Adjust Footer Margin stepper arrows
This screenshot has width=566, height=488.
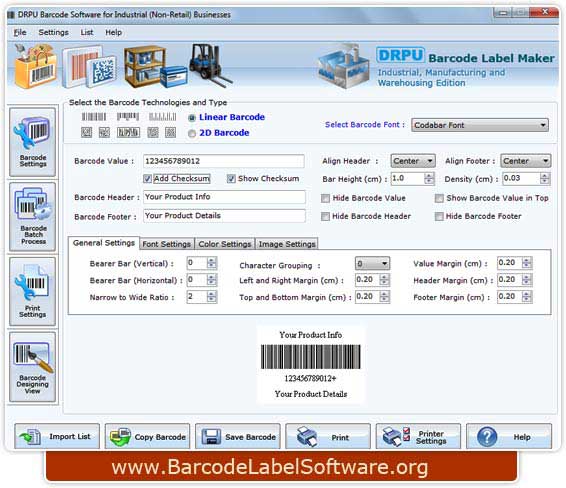click(x=527, y=297)
